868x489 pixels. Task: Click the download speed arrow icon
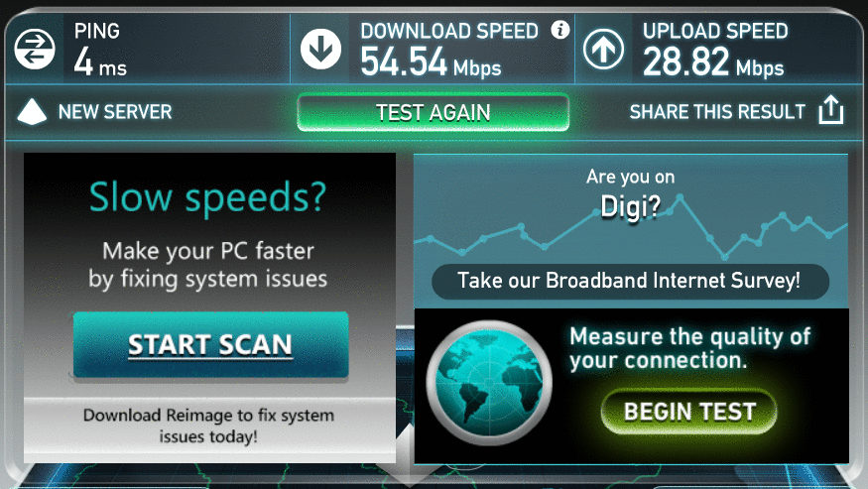320,50
